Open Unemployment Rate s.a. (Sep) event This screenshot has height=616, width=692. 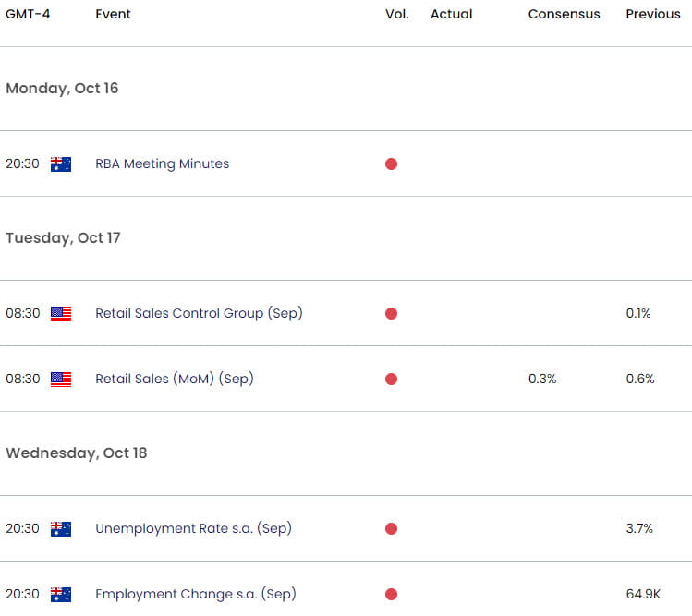[x=194, y=528]
